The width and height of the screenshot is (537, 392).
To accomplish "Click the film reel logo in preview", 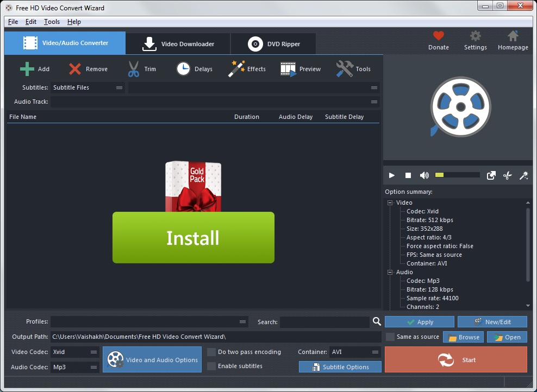I will point(460,107).
